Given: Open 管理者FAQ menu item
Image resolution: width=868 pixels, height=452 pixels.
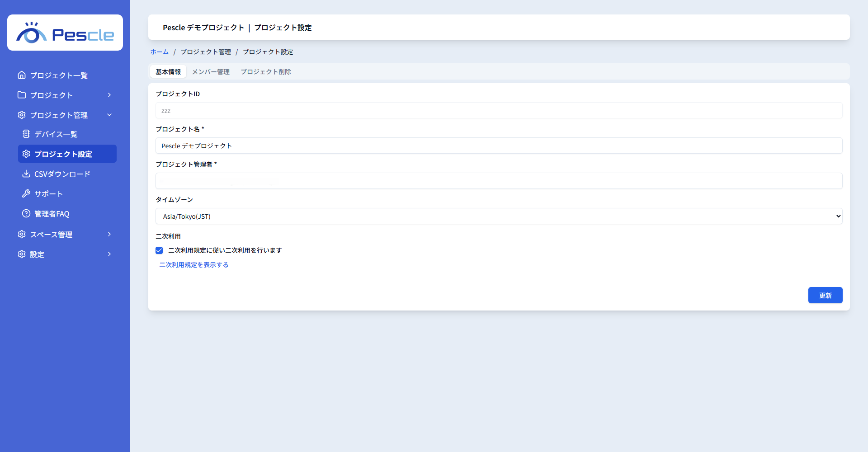Looking at the screenshot, I should pos(67,213).
